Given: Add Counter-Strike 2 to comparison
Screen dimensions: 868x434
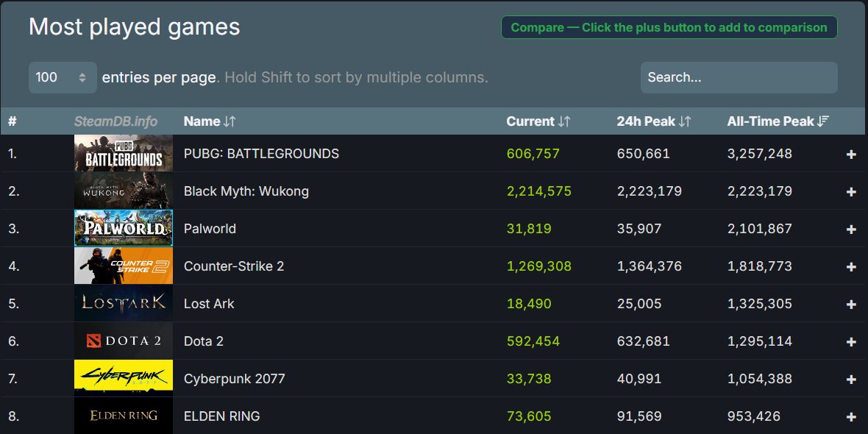Looking at the screenshot, I should pos(850,266).
